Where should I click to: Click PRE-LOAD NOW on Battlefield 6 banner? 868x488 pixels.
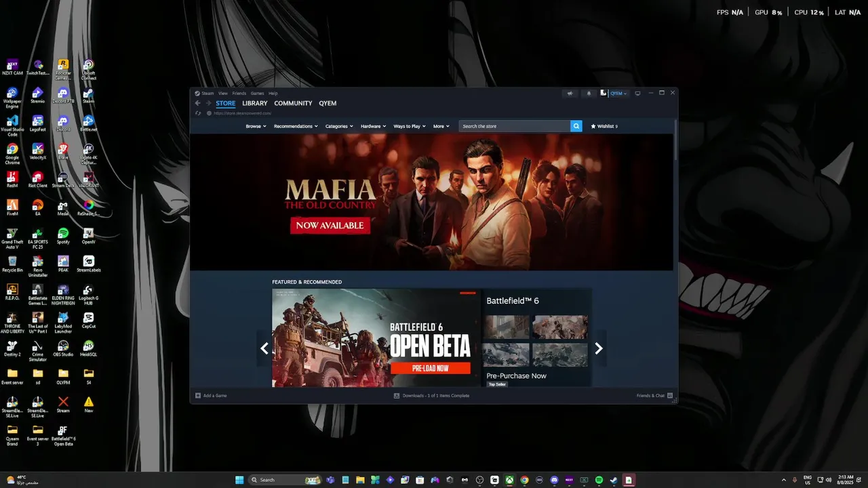coord(430,368)
